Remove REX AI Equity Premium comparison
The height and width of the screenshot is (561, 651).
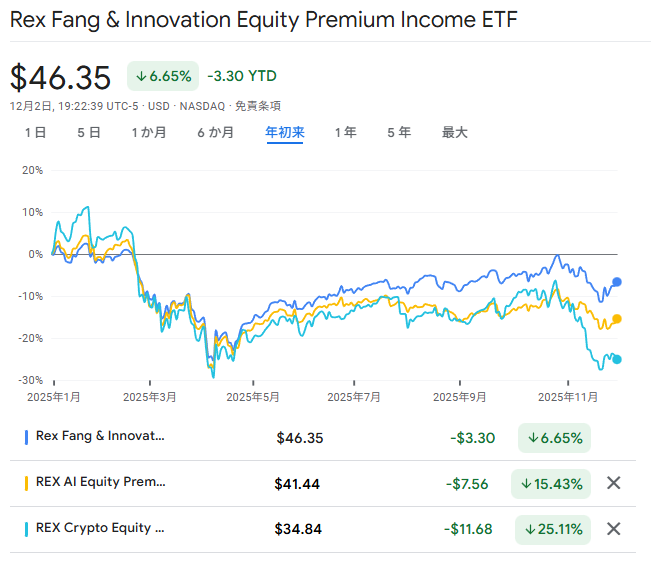(614, 483)
